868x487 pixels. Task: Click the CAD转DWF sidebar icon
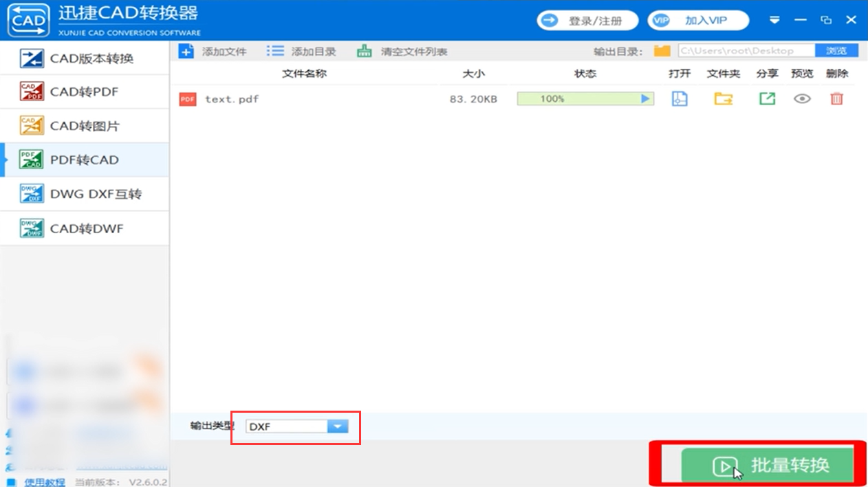31,228
